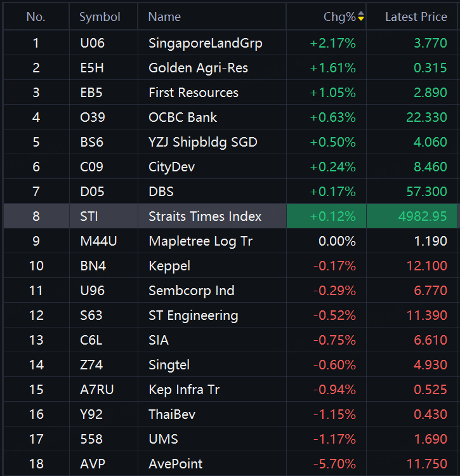This screenshot has width=460, height=476.
Task: Click the 0.00% change value
Action: tap(337, 241)
